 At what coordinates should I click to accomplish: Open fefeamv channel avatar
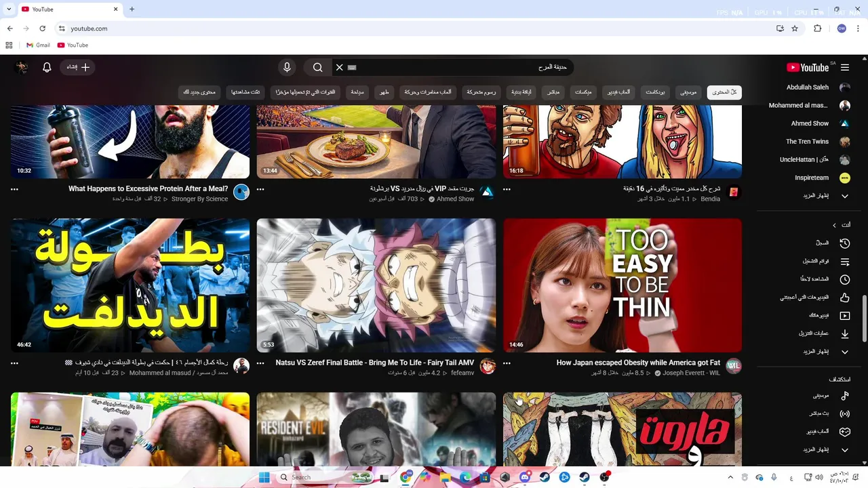coord(487,367)
